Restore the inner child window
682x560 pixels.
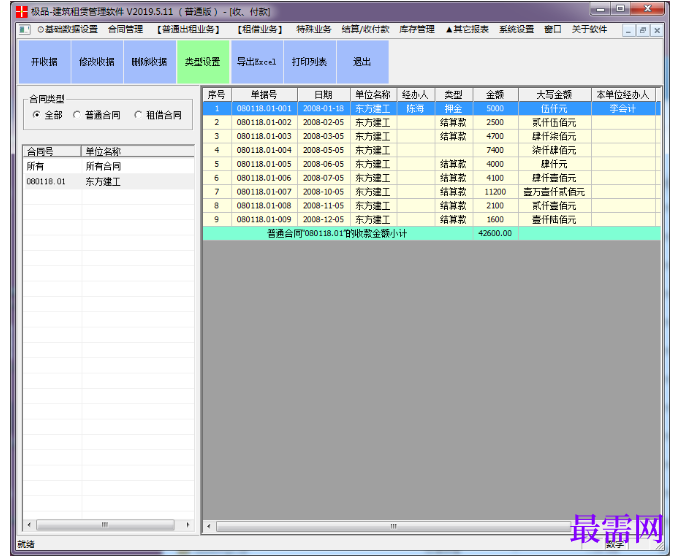tap(643, 30)
